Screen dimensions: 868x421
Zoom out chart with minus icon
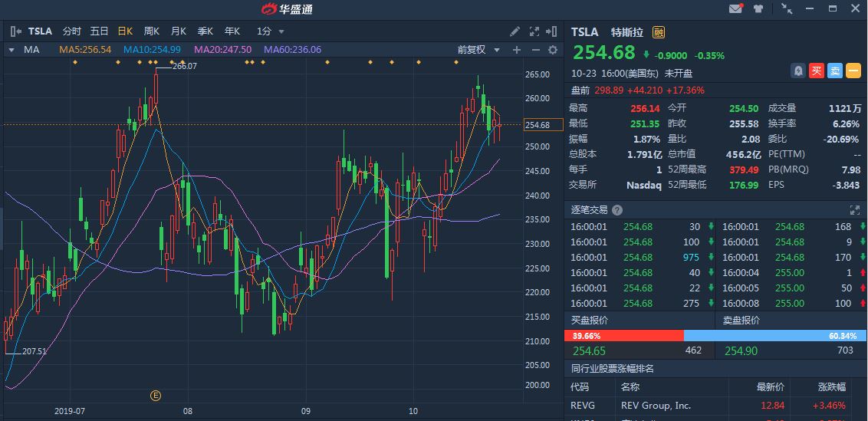pyautogui.click(x=534, y=50)
